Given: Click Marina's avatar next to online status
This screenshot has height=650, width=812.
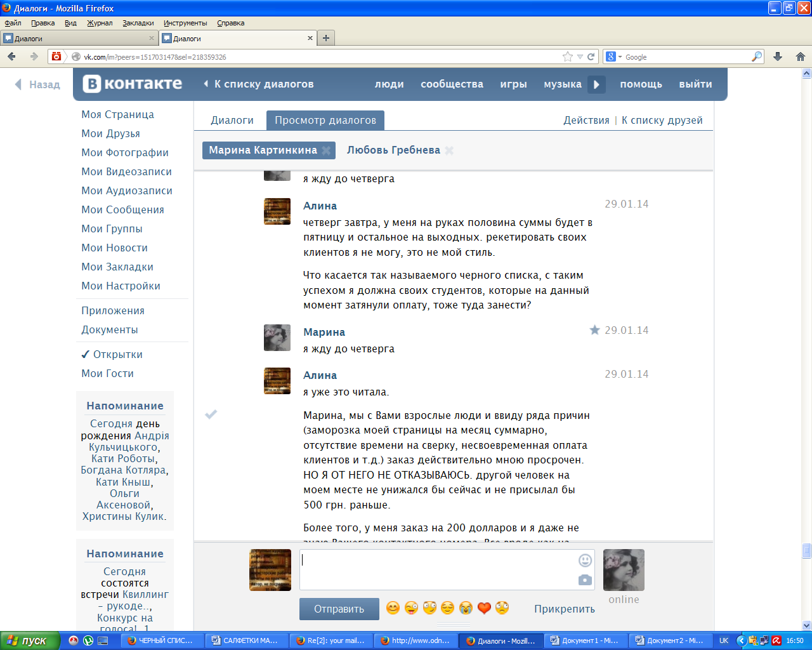Looking at the screenshot, I should coord(624,570).
